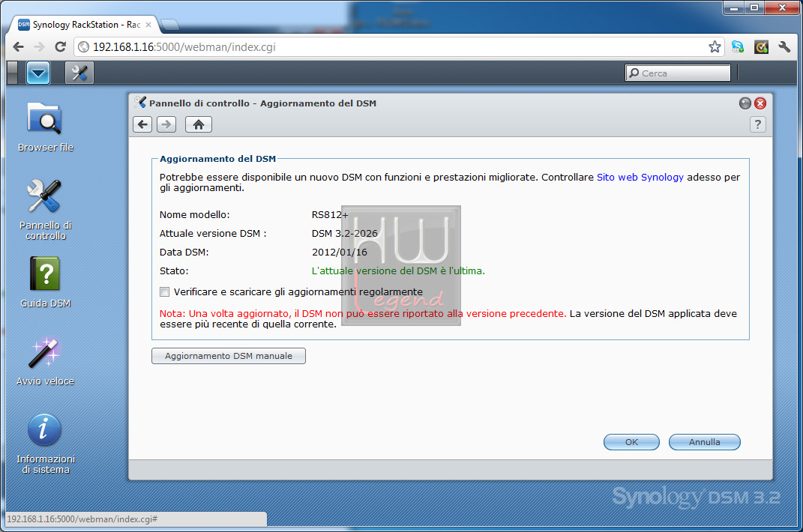Open the browser wrench settings menu
Viewport: 803px width, 532px height.
tap(784, 47)
